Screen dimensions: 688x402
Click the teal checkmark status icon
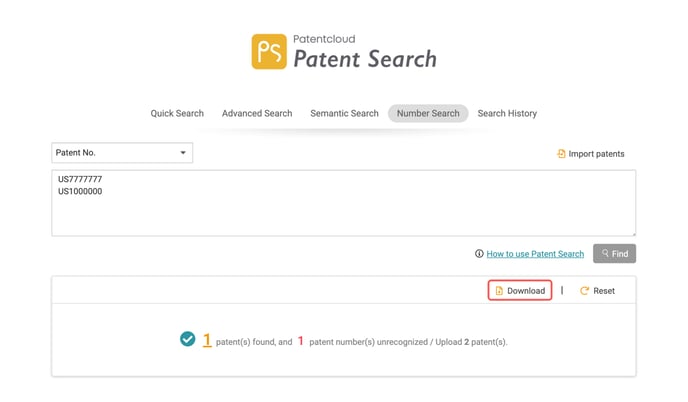tap(188, 339)
